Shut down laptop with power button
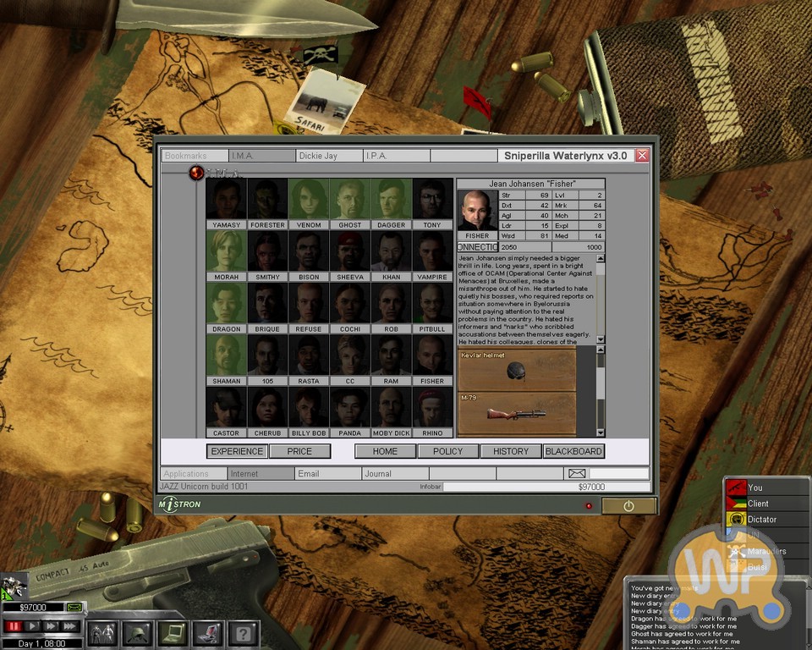Viewport: 812px width, 650px height. pyautogui.click(x=628, y=506)
